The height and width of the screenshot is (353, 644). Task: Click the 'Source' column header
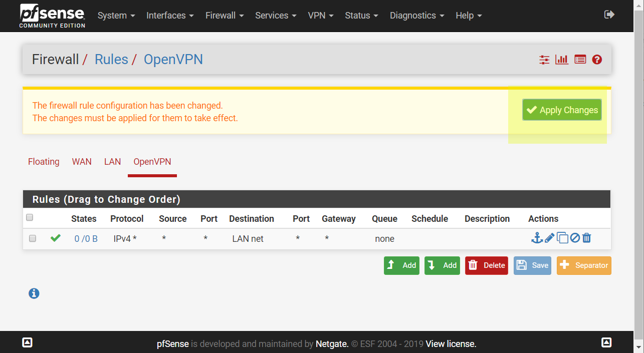tap(173, 219)
